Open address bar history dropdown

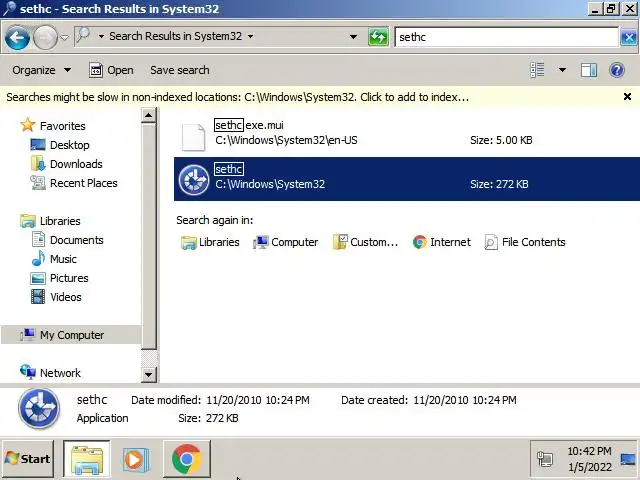coord(353,37)
